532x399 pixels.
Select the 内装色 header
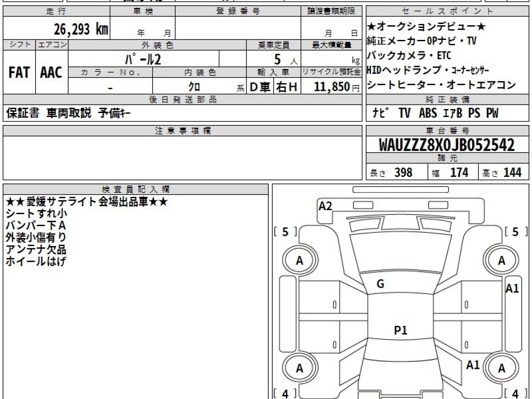199,72
